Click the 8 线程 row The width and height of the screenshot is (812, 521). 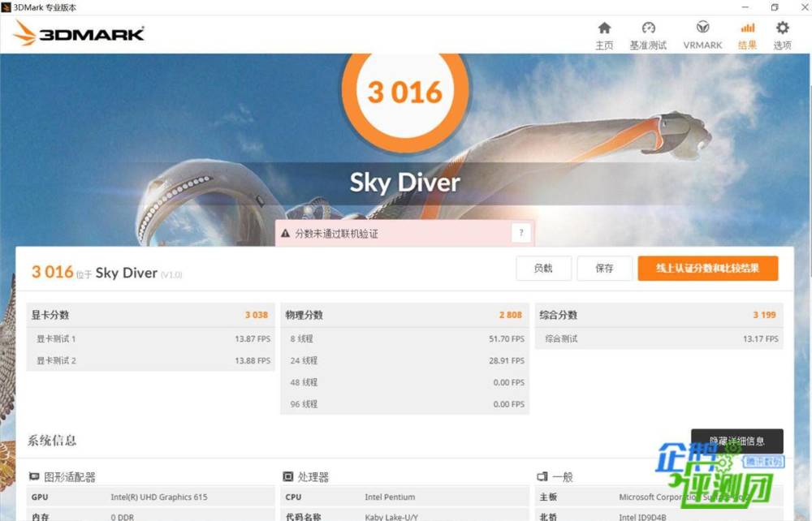tap(404, 339)
